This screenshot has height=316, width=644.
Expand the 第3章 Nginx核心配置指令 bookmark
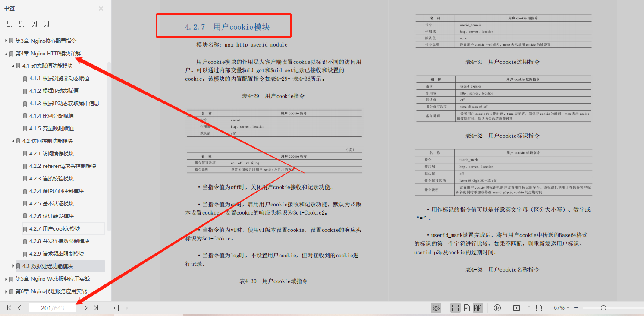tap(6, 41)
